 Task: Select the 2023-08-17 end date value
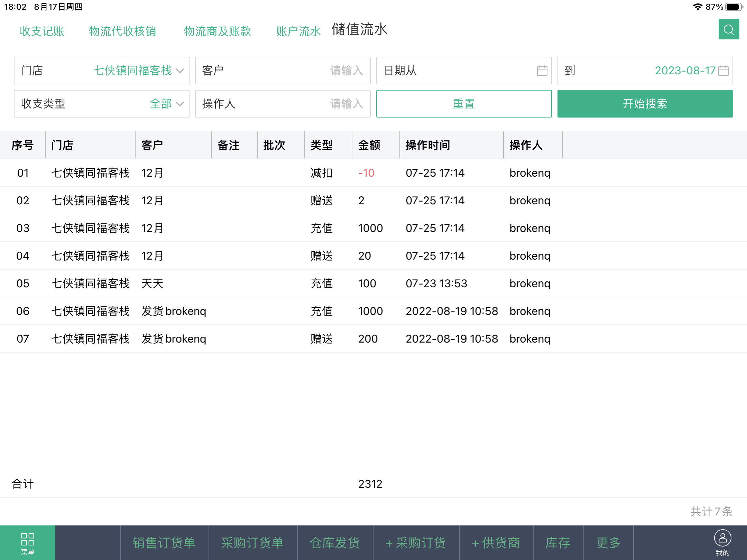click(685, 71)
